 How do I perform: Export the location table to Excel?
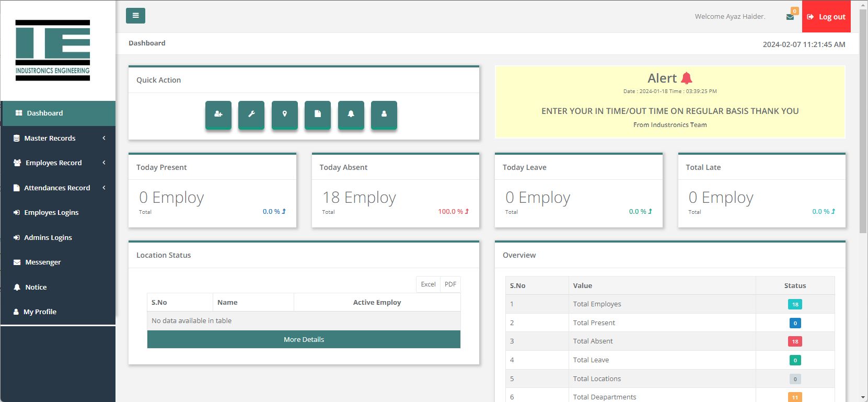pyautogui.click(x=428, y=284)
